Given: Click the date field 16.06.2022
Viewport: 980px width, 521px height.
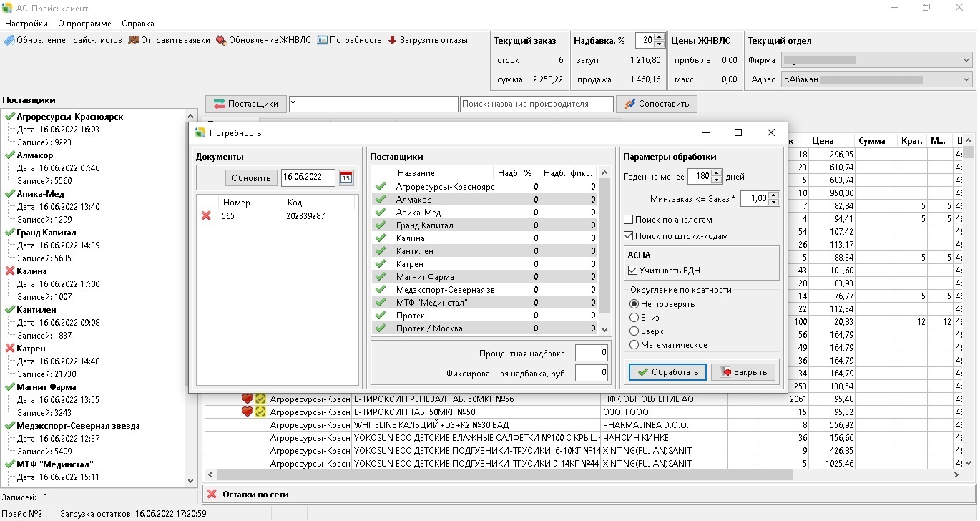Looking at the screenshot, I should click(308, 177).
